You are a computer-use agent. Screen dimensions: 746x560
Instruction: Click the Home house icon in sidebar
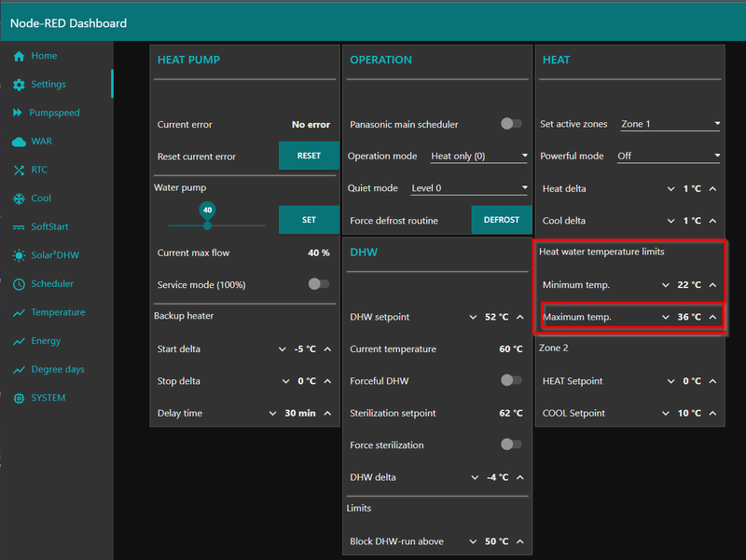click(x=19, y=56)
